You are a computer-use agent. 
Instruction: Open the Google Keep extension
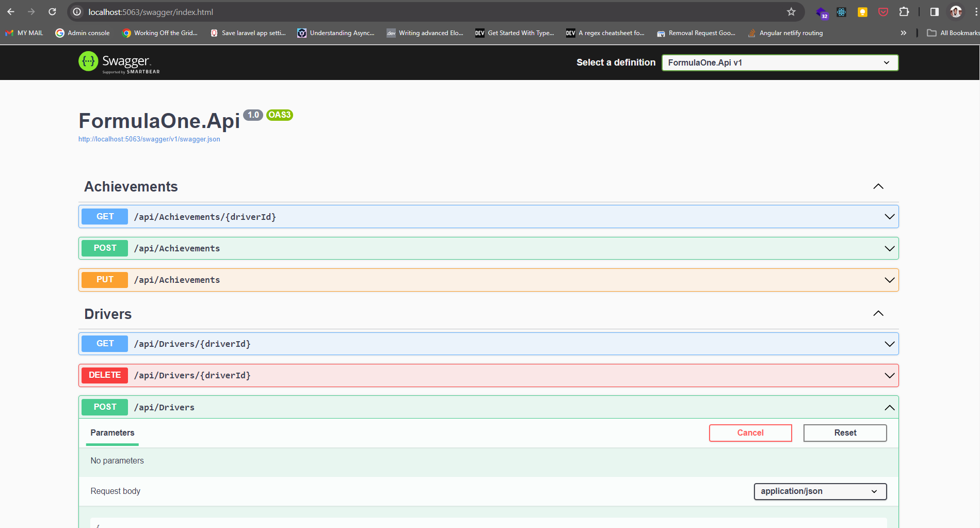[862, 12]
